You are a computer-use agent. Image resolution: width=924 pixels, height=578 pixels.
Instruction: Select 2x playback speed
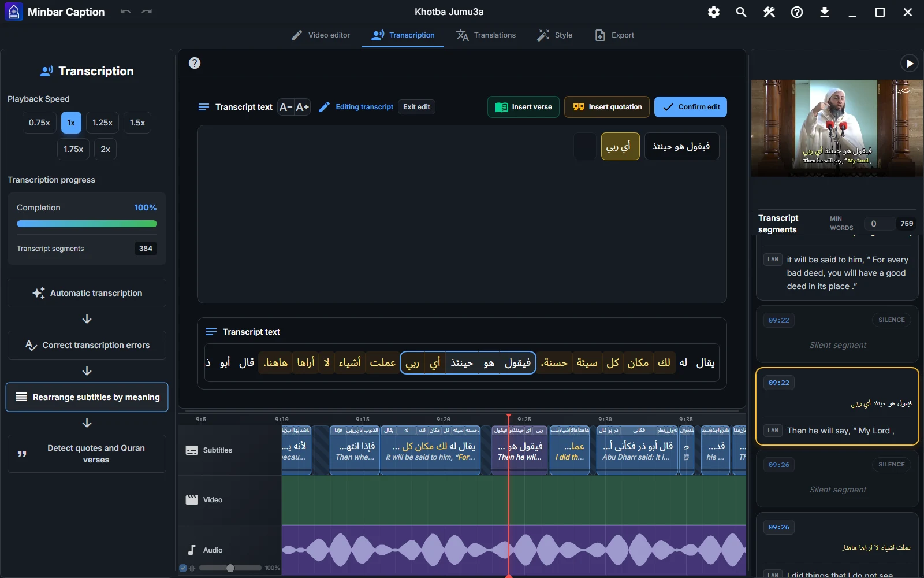tap(105, 149)
